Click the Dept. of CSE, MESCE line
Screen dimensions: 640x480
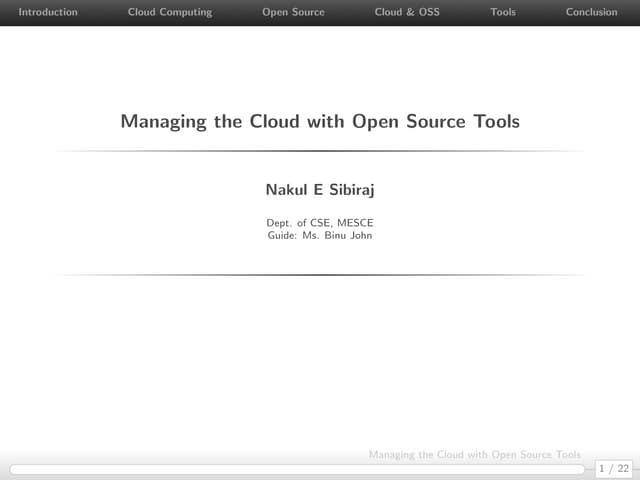click(x=320, y=222)
